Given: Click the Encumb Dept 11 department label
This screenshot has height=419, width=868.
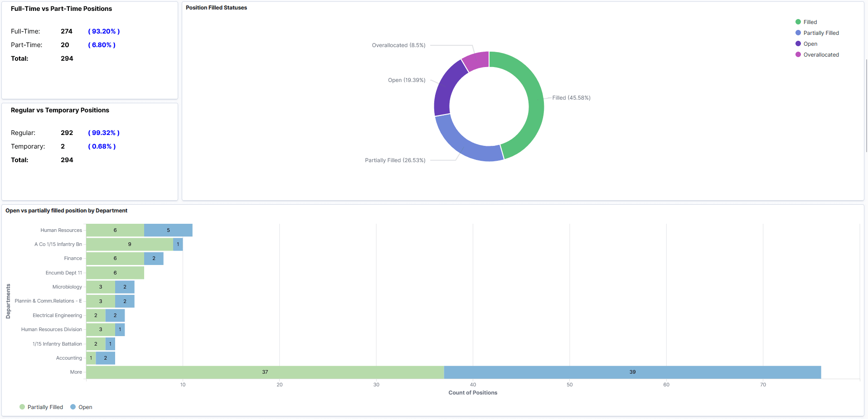Looking at the screenshot, I should click(x=63, y=273).
